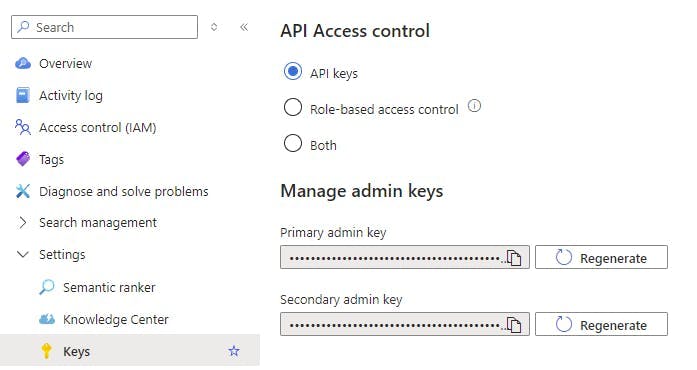Regenerate the primary admin key
Image resolution: width=697 pixels, height=370 pixels.
click(x=601, y=257)
